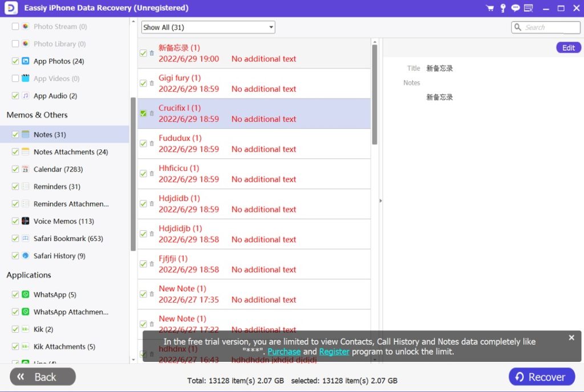The height and width of the screenshot is (392, 584).
Task: Click the shopping cart purchase icon
Action: point(489,8)
